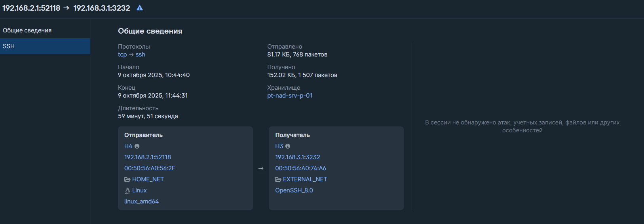
Task: Click the linux_amd64 client link
Action: click(141, 201)
